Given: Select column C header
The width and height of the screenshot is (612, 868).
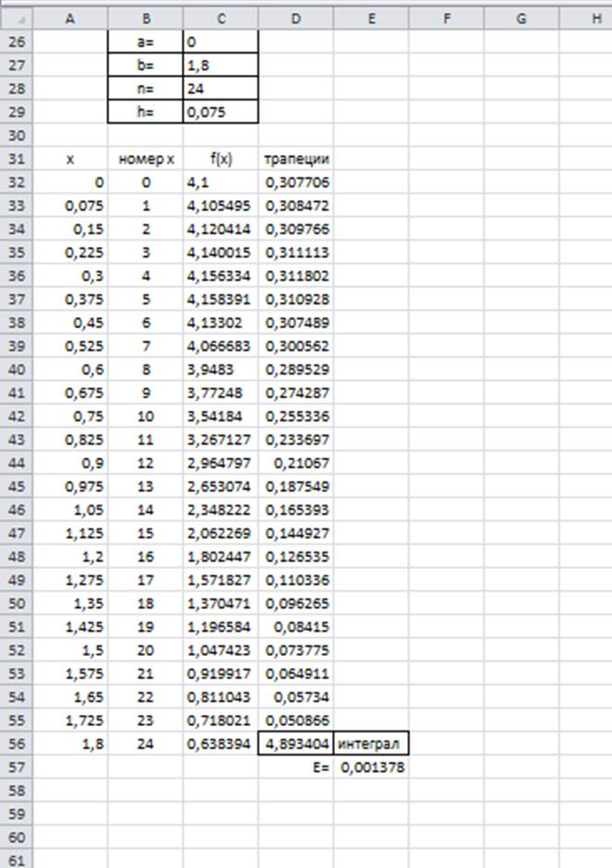Looking at the screenshot, I should coord(221,18).
